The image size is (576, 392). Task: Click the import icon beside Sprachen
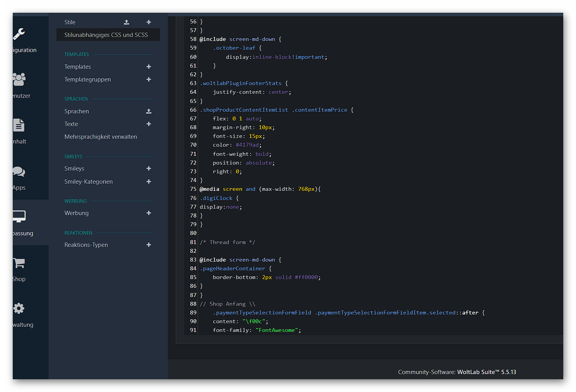click(x=149, y=111)
